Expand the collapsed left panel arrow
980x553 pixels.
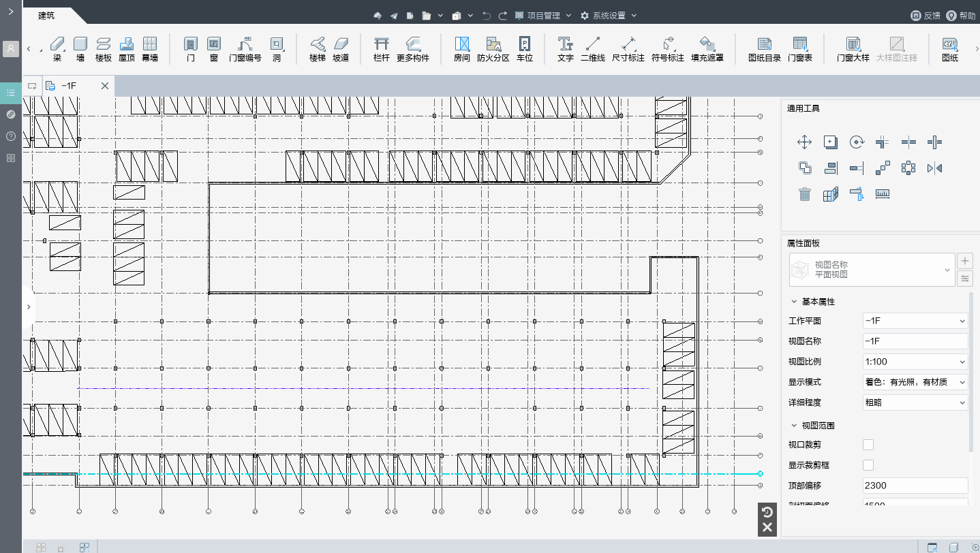(x=28, y=307)
